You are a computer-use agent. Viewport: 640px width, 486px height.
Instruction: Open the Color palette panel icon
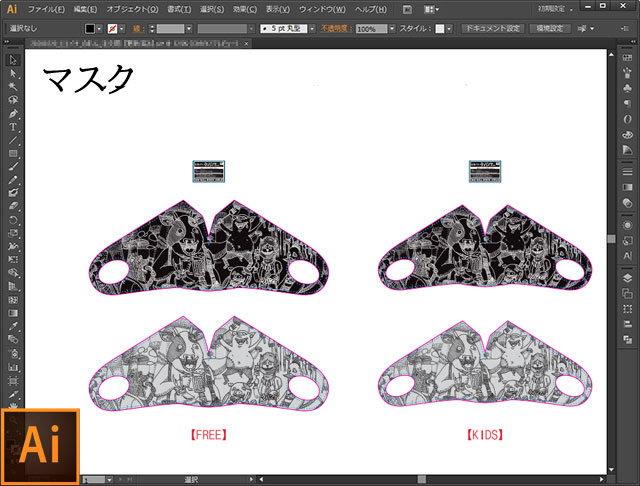pos(627,135)
